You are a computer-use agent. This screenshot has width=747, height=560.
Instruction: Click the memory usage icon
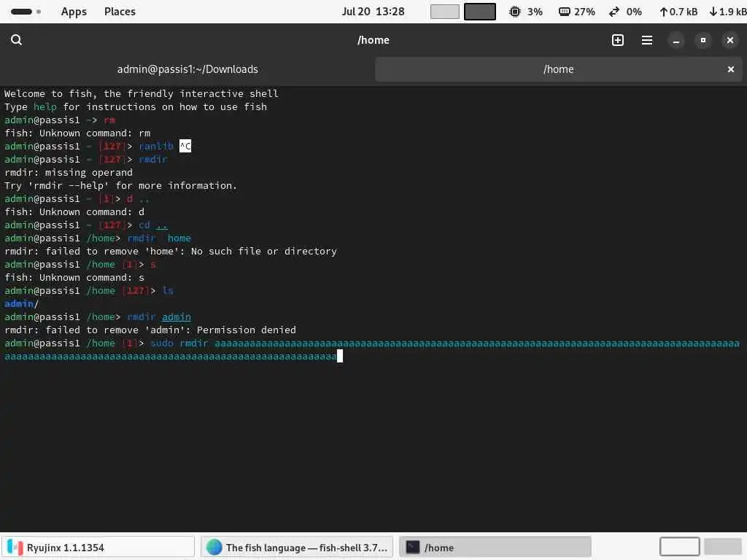tap(564, 12)
